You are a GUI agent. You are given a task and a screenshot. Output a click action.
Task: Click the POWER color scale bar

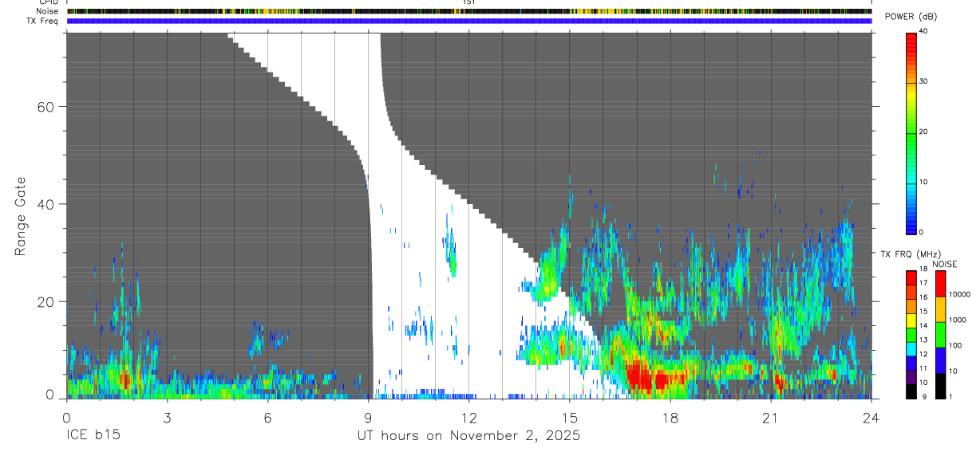point(911,132)
